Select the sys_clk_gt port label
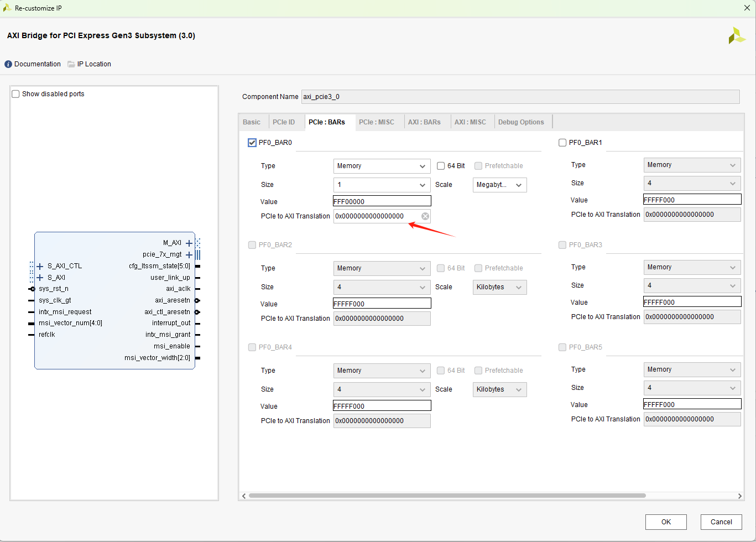The height and width of the screenshot is (542, 756). click(55, 300)
